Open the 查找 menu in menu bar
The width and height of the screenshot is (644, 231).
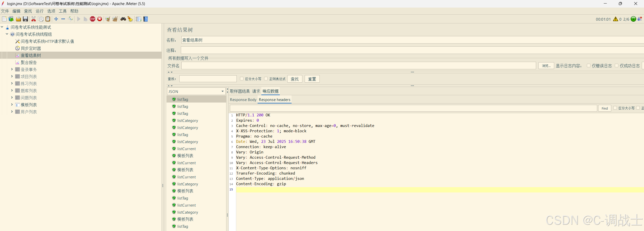(x=28, y=11)
